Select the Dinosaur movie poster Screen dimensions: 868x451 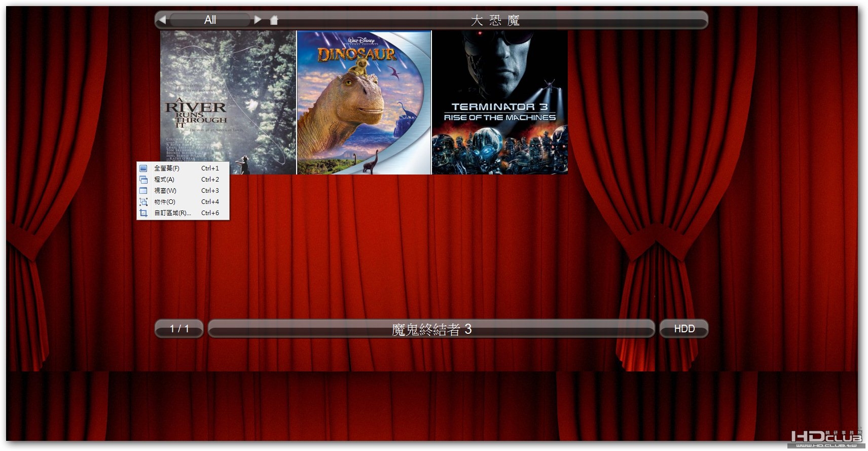coord(364,102)
